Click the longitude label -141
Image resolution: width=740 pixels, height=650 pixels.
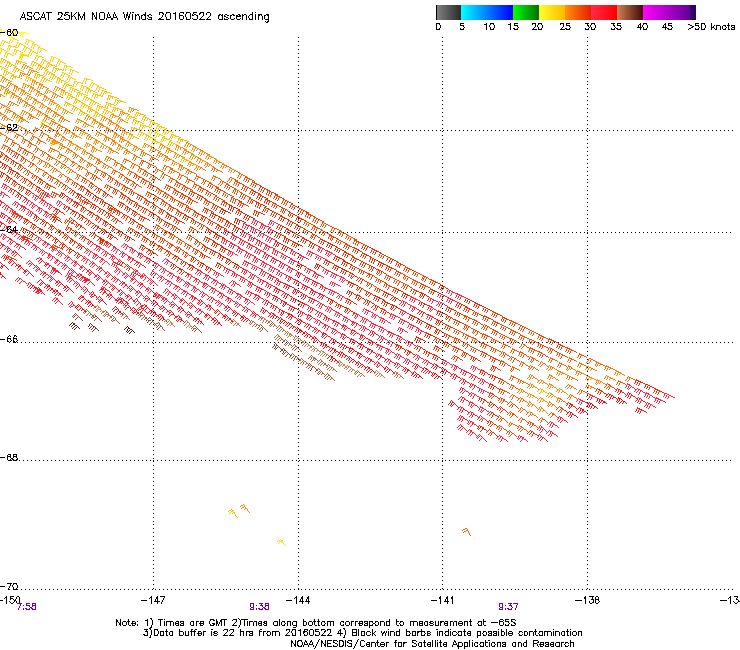tap(442, 600)
